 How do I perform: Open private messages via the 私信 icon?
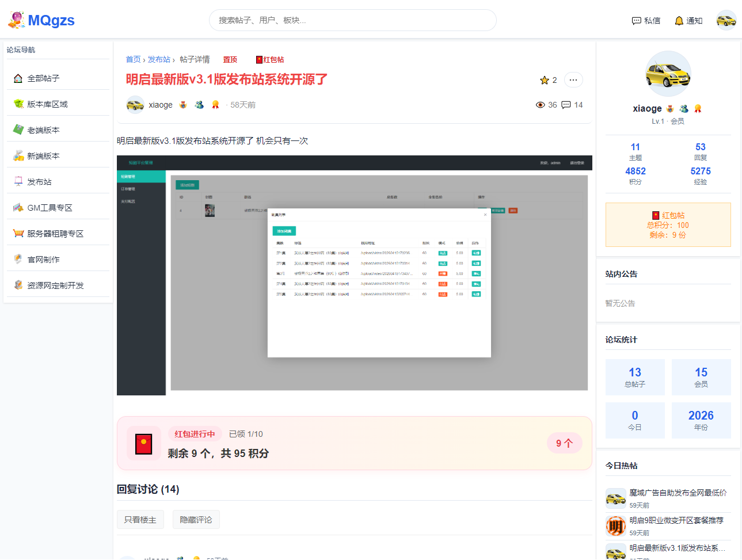tap(637, 21)
